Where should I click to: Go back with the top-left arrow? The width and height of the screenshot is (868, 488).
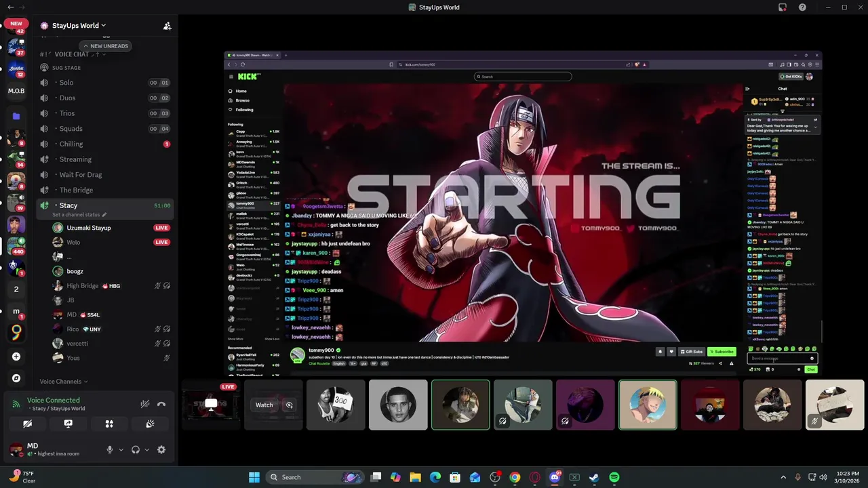tap(10, 7)
